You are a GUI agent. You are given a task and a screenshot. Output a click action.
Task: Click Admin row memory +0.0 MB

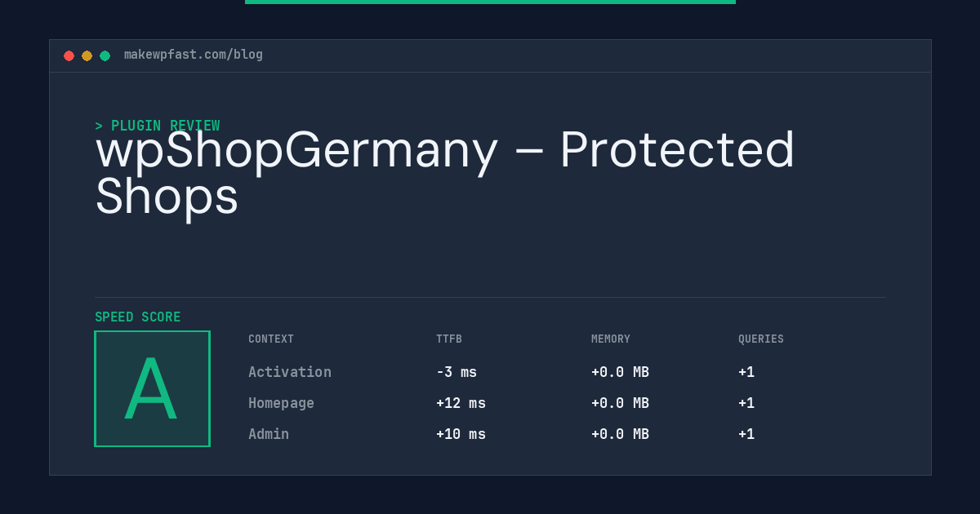pos(620,434)
